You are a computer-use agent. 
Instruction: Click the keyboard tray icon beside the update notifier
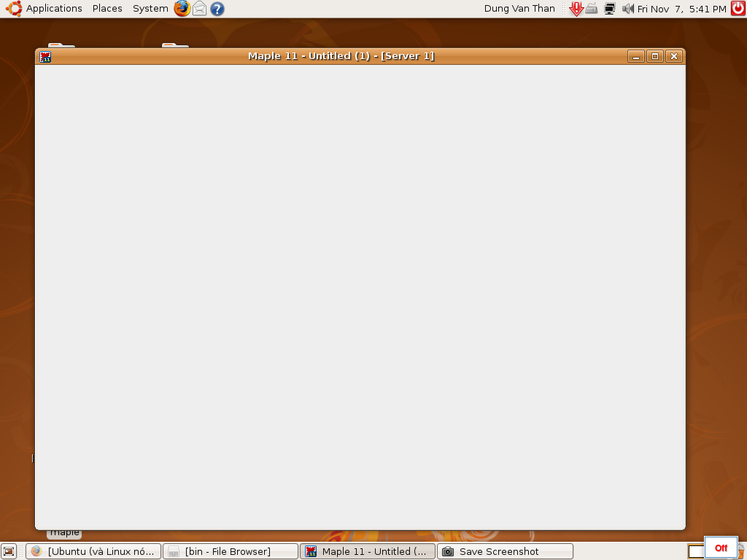coord(592,9)
